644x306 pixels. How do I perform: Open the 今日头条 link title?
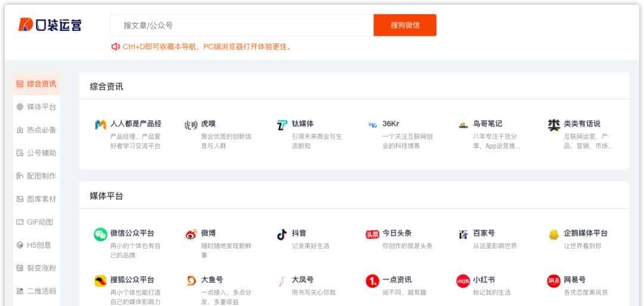397,233
